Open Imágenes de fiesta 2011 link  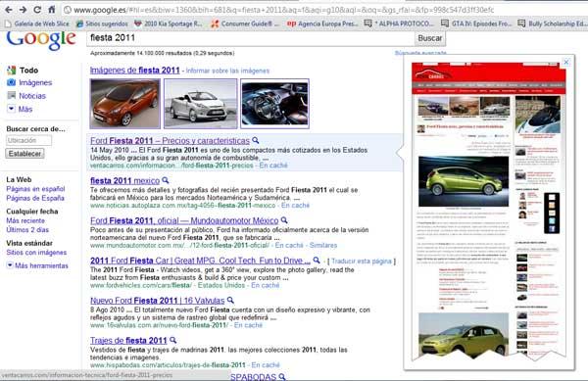coord(134,71)
